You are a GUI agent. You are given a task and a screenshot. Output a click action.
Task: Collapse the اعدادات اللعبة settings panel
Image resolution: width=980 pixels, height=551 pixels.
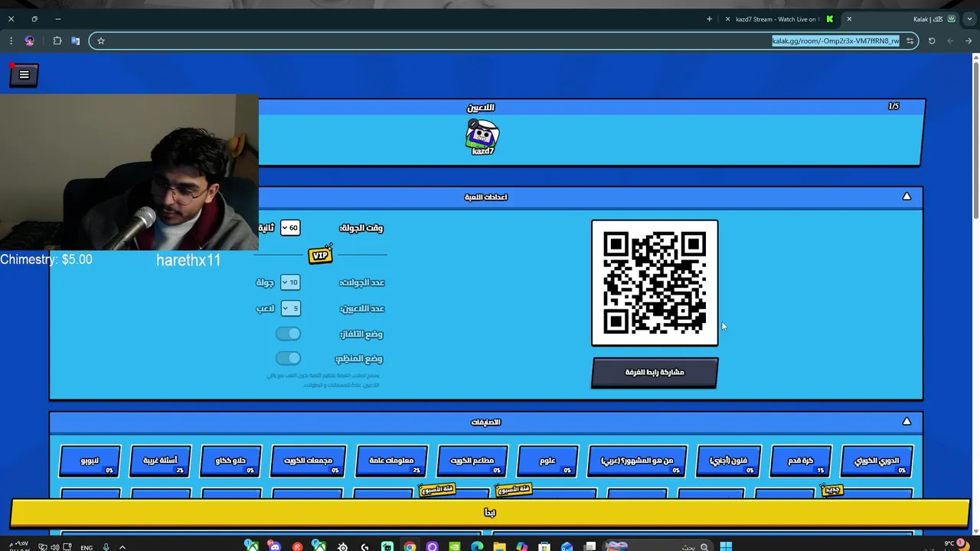[906, 197]
